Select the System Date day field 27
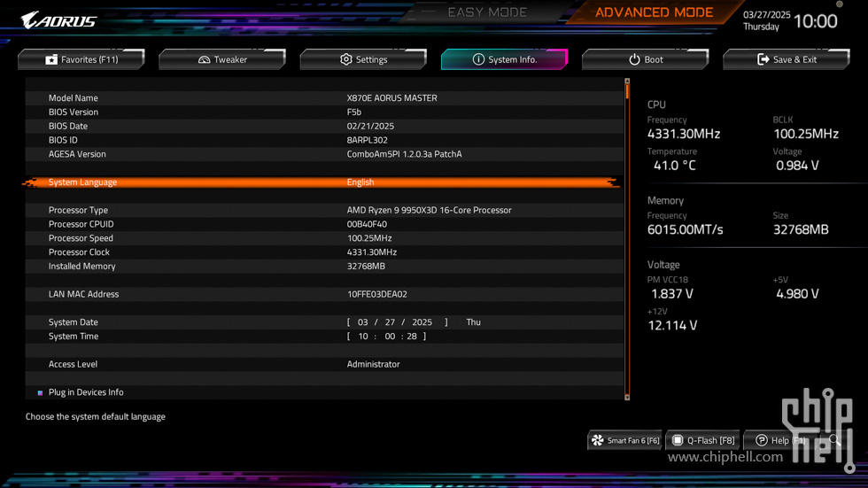 [x=391, y=322]
